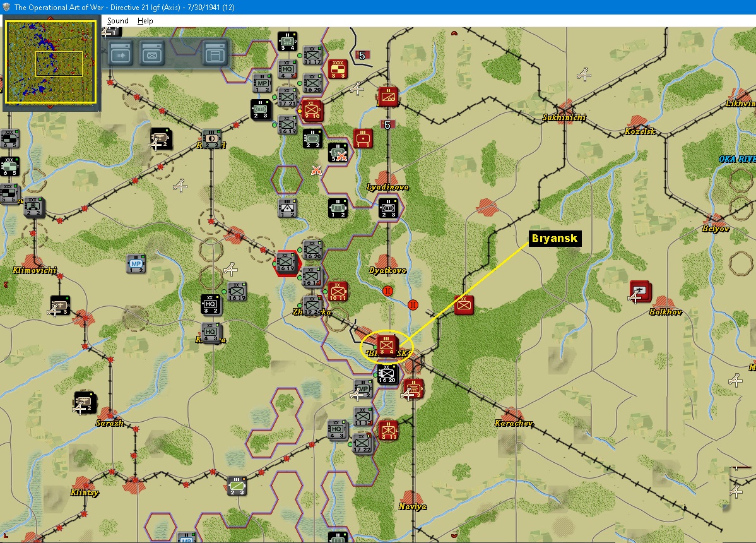Select the air unit above Surazh
The height and width of the screenshot is (543, 756).
click(85, 403)
